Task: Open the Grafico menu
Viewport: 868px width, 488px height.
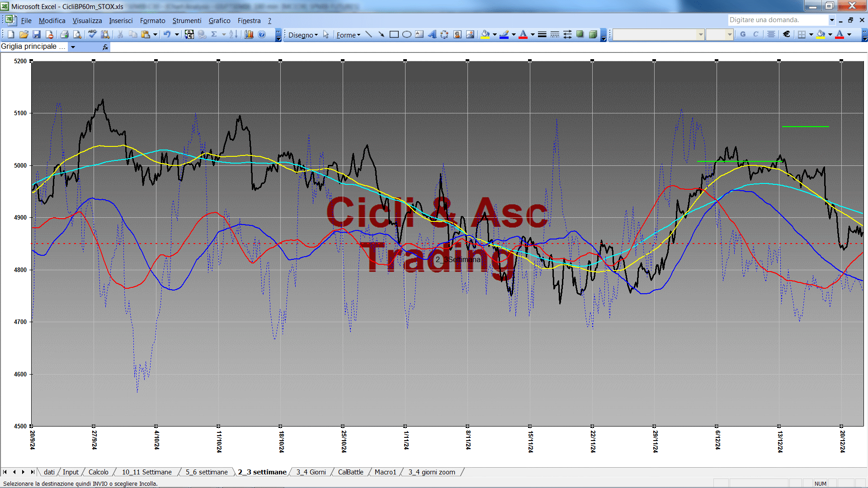Action: [x=219, y=21]
